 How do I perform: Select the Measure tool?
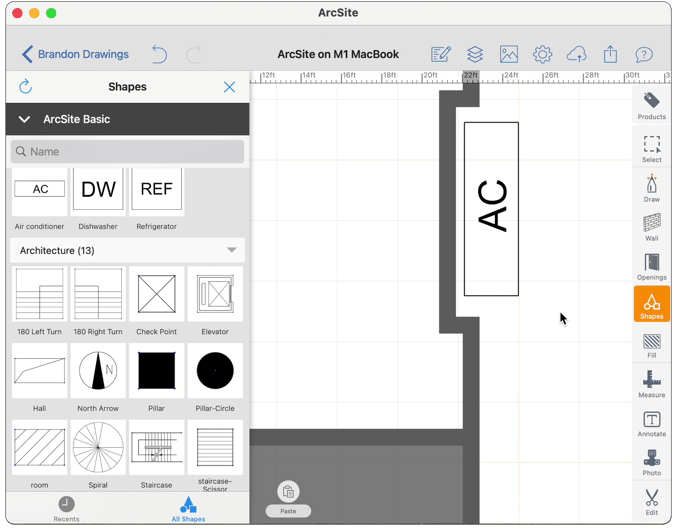click(651, 383)
